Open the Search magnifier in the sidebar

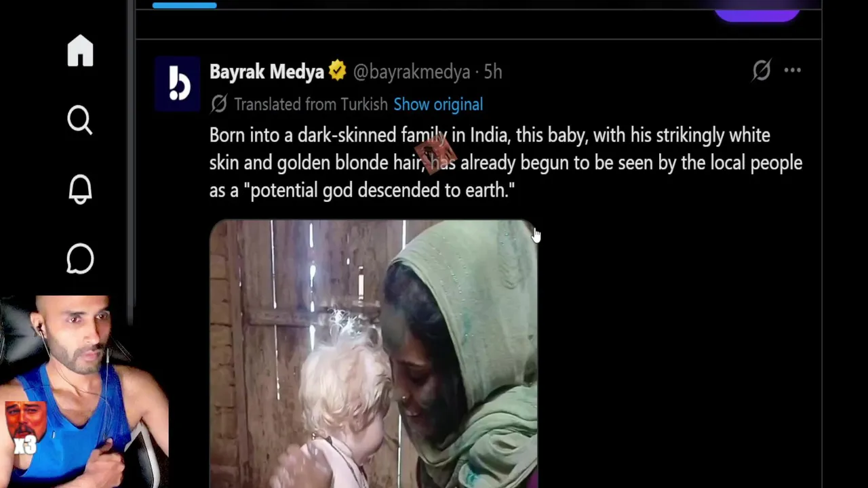click(80, 121)
